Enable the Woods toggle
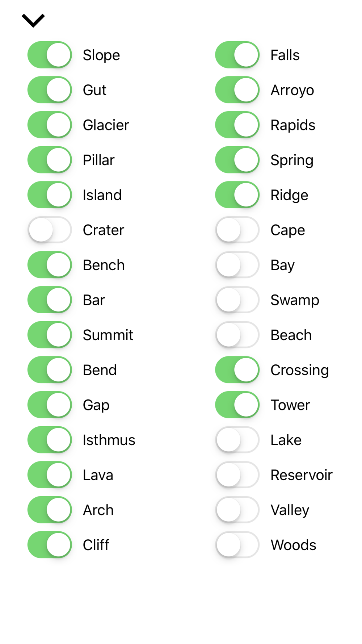 237,545
